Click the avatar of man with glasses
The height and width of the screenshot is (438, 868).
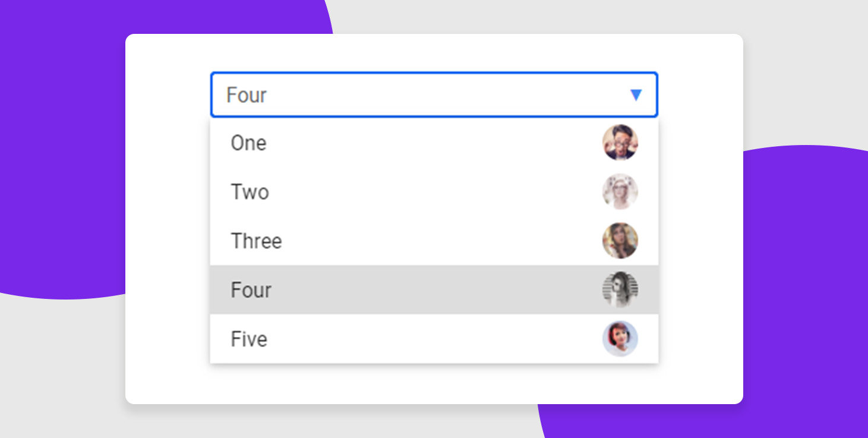pyautogui.click(x=620, y=143)
